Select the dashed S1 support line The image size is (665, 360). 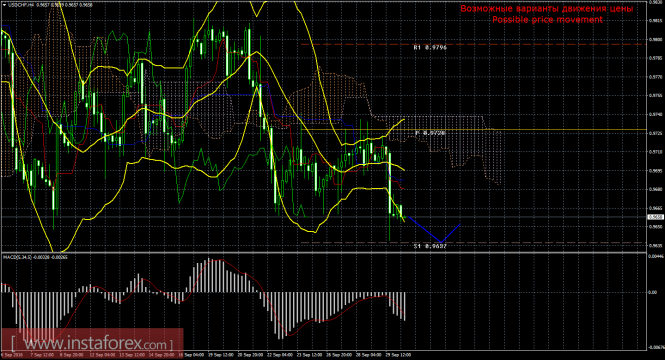pos(474,243)
